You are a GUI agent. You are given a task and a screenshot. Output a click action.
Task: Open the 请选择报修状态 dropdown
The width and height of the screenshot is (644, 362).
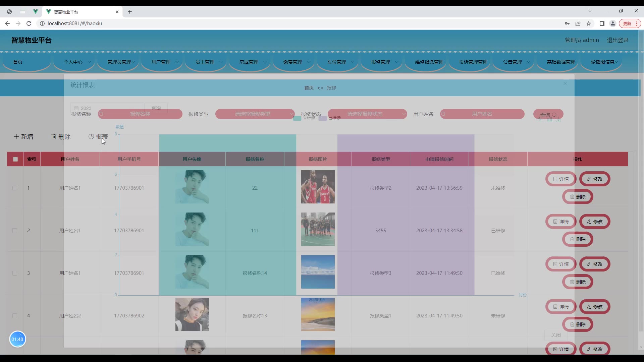tap(367, 114)
